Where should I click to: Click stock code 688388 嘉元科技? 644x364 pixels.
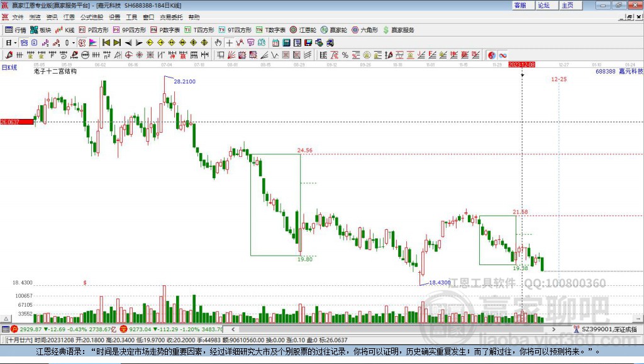tap(619, 72)
